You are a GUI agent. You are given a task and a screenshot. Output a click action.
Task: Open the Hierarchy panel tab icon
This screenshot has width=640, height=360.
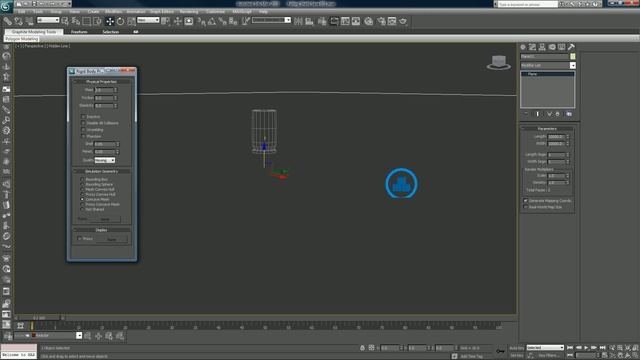pos(542,47)
